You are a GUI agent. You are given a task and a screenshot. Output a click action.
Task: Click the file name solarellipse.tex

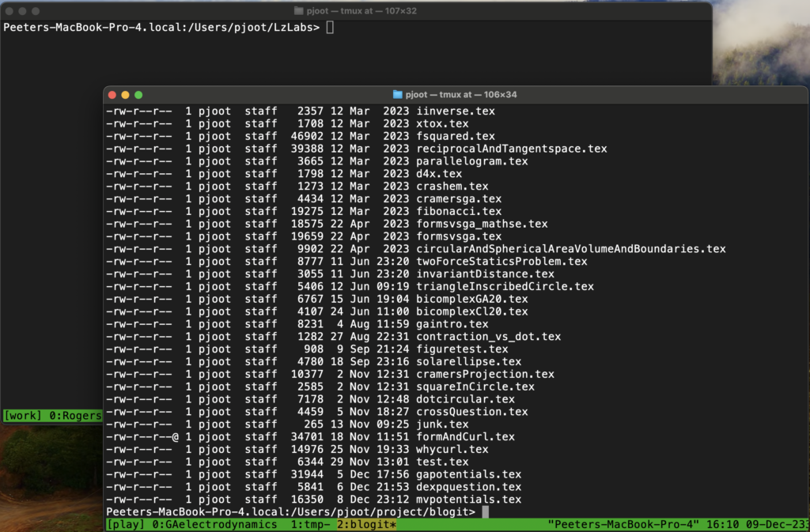click(468, 362)
